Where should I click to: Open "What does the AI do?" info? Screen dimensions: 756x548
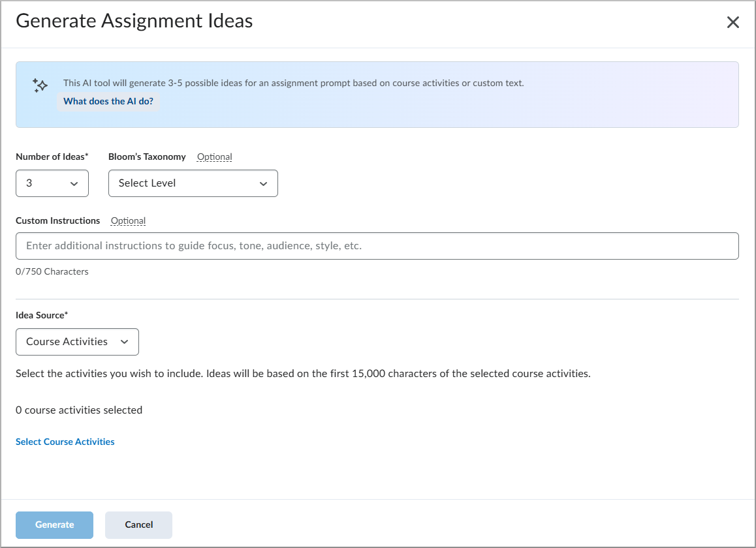click(x=108, y=101)
